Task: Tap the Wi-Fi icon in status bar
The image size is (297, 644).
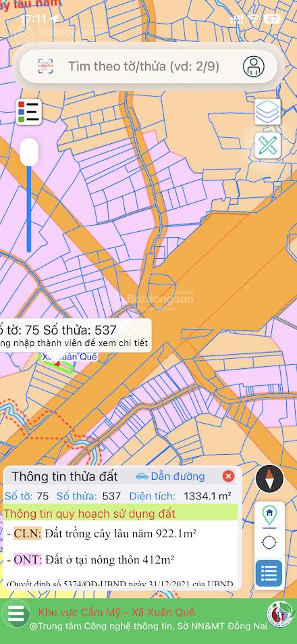Action: [254, 19]
